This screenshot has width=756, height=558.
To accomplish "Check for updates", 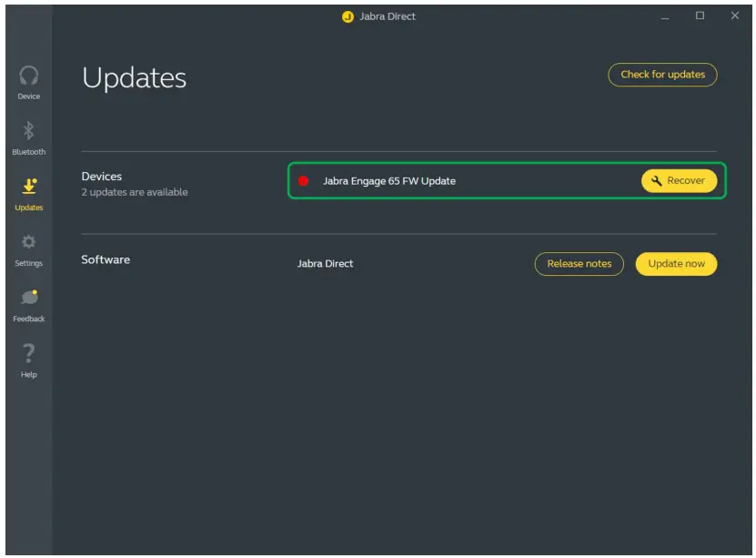I will 661,75.
